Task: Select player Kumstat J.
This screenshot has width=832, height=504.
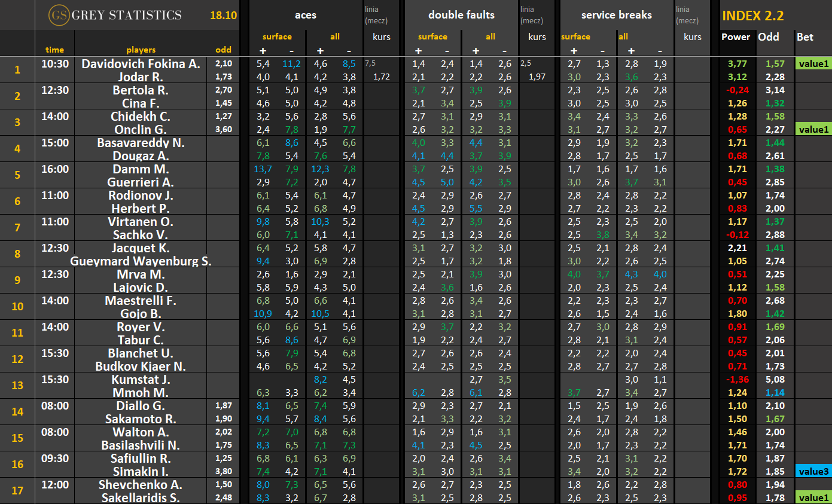Action: pyautogui.click(x=141, y=379)
